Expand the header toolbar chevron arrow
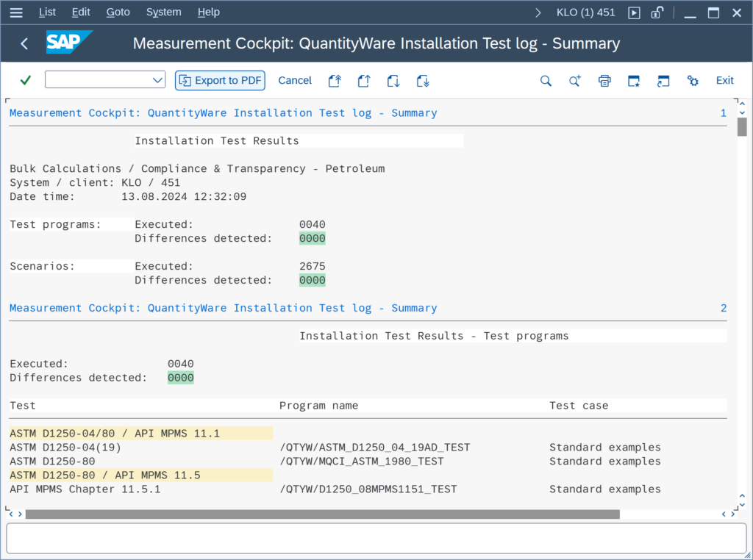753x560 pixels. (x=538, y=12)
